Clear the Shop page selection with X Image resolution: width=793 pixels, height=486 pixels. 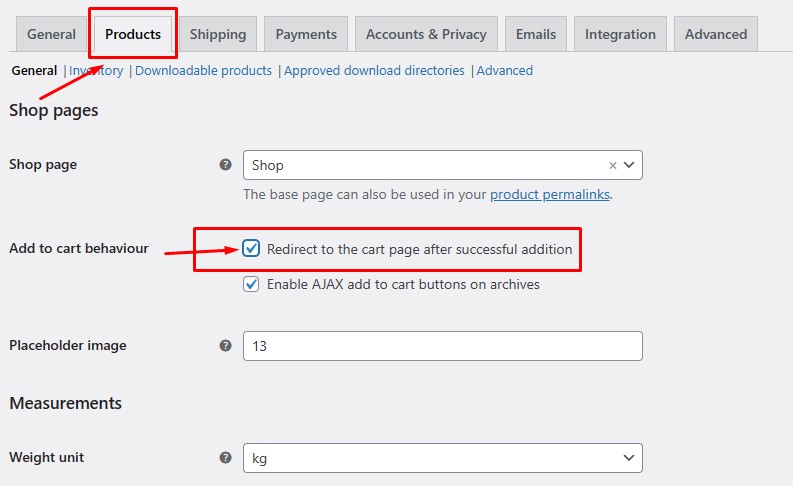point(613,165)
